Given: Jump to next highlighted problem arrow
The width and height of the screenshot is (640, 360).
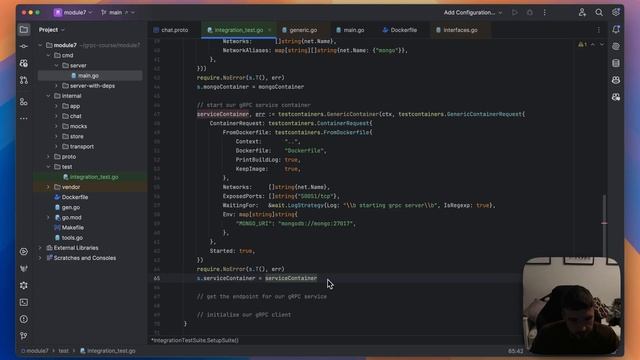Looking at the screenshot, I should [x=602, y=44].
